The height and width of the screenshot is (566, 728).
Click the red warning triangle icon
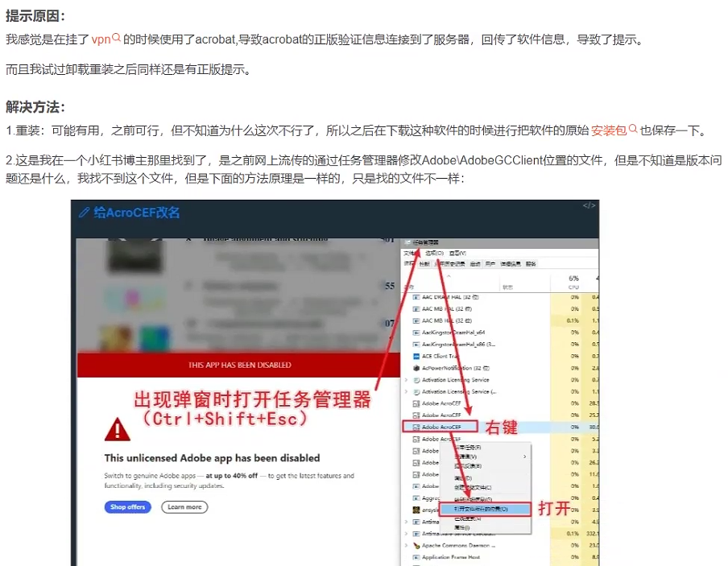click(x=117, y=428)
